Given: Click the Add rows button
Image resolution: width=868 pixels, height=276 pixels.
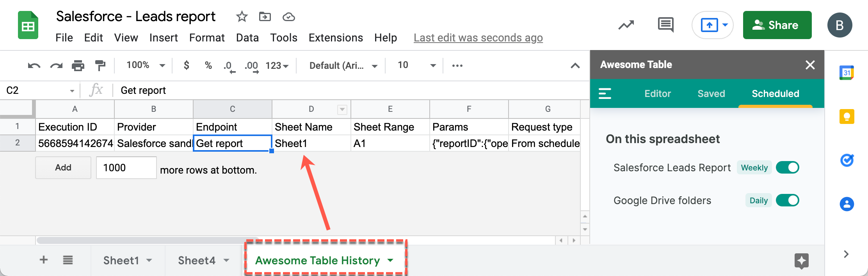Looking at the screenshot, I should tap(63, 168).
